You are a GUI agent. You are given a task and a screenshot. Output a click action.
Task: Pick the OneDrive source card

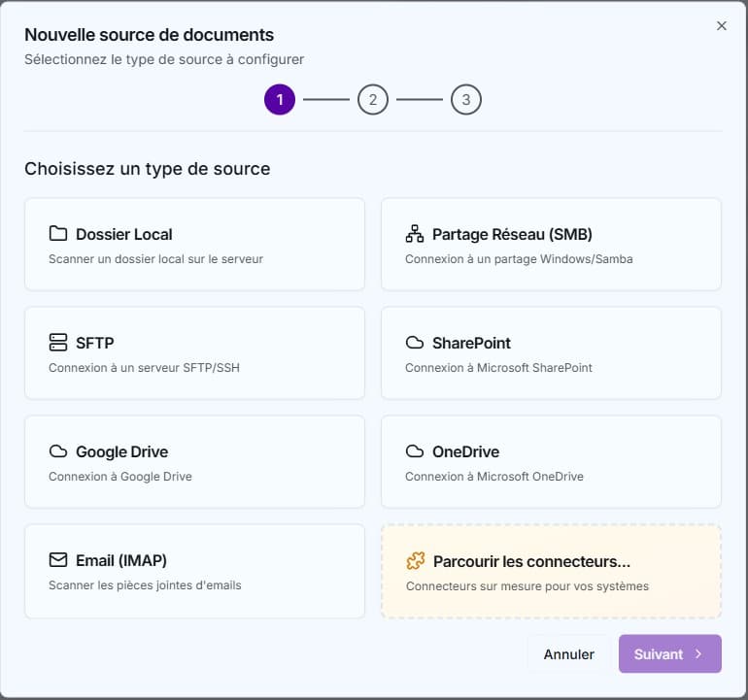551,462
